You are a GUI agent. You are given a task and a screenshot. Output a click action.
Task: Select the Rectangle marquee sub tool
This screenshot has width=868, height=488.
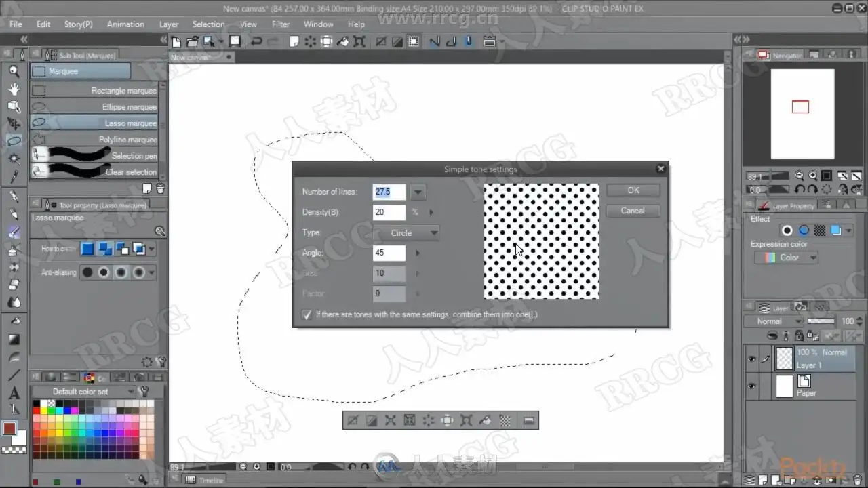[x=94, y=90]
